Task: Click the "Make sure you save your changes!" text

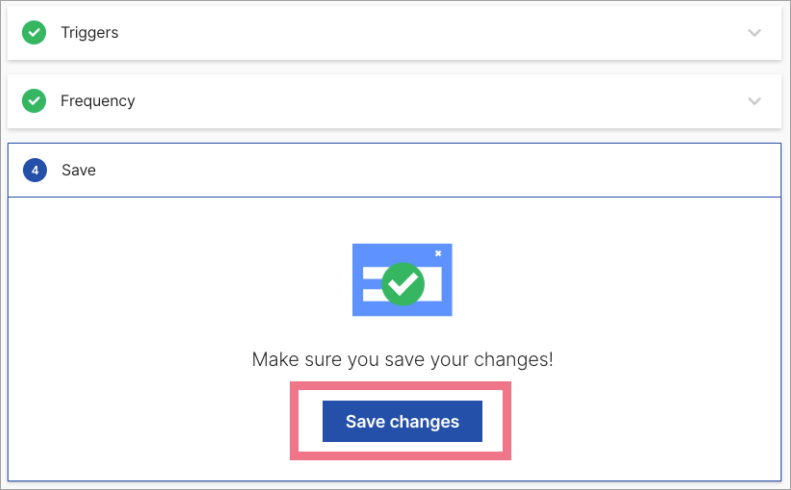Action: pos(402,359)
